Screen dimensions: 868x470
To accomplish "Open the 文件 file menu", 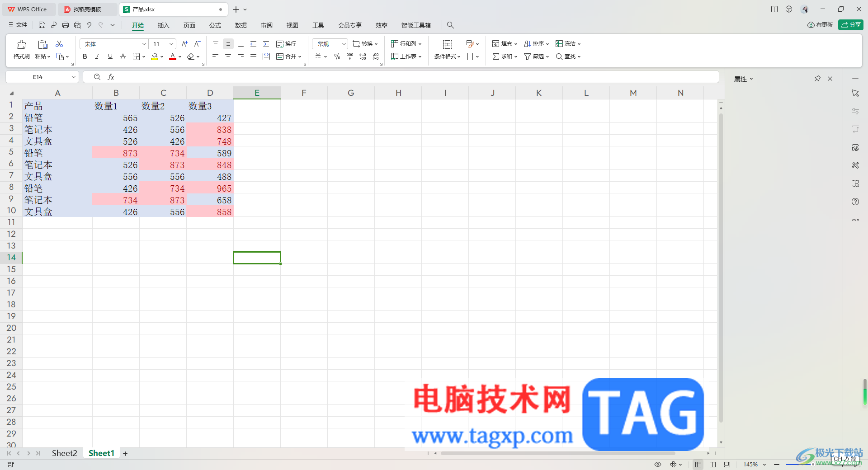I will tap(18, 25).
